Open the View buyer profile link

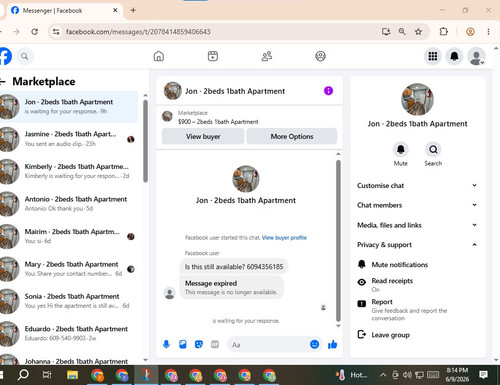click(x=284, y=238)
